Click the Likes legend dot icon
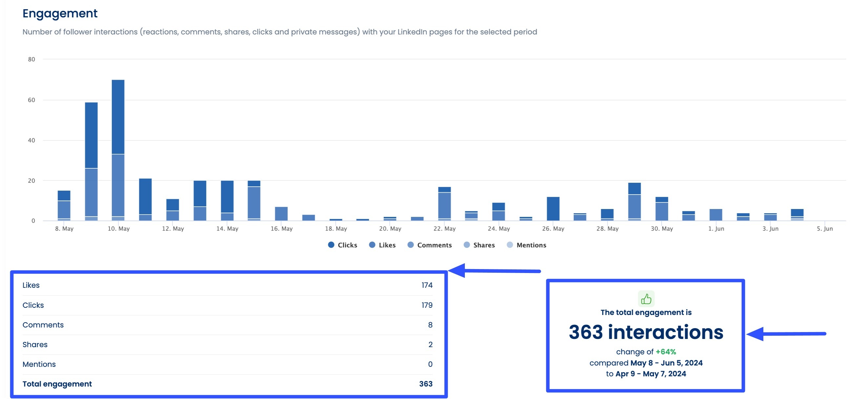This screenshot has height=399, width=868. pyautogui.click(x=372, y=245)
